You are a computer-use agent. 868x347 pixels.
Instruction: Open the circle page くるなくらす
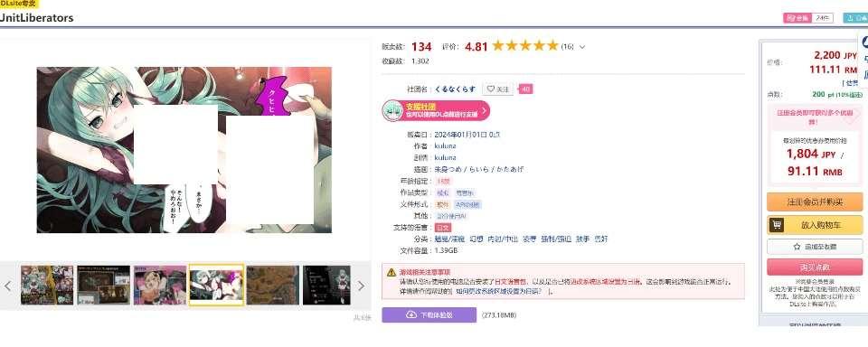(455, 89)
